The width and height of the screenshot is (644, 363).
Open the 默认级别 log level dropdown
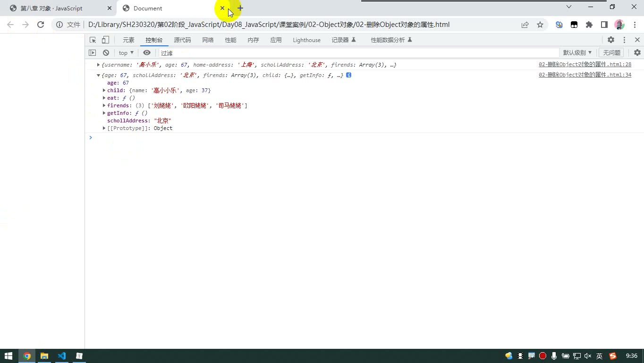click(577, 53)
